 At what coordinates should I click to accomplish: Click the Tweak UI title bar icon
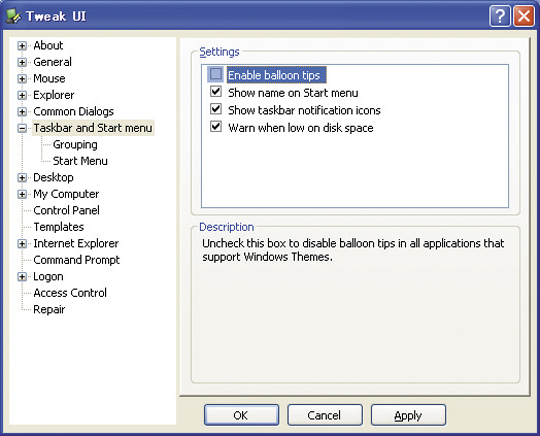13,16
